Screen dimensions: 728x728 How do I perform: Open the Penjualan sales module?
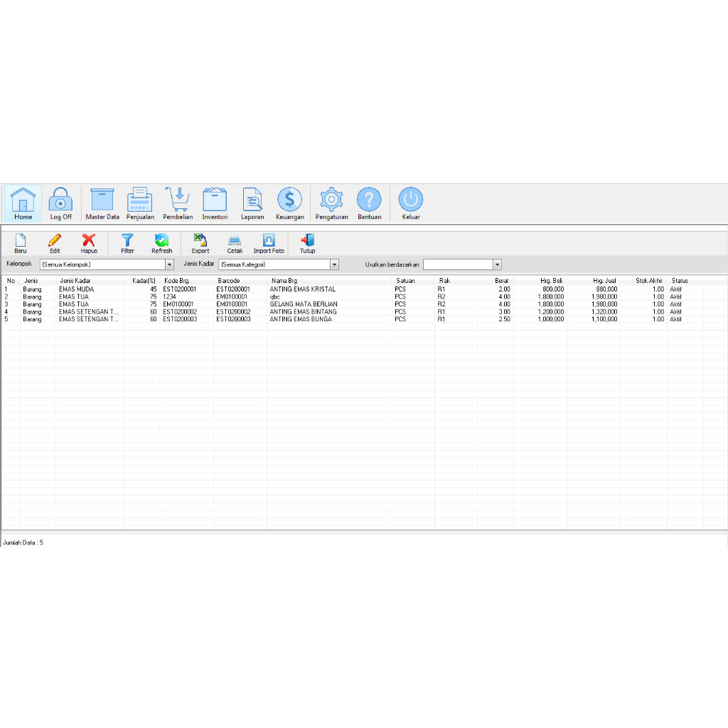pyautogui.click(x=140, y=203)
